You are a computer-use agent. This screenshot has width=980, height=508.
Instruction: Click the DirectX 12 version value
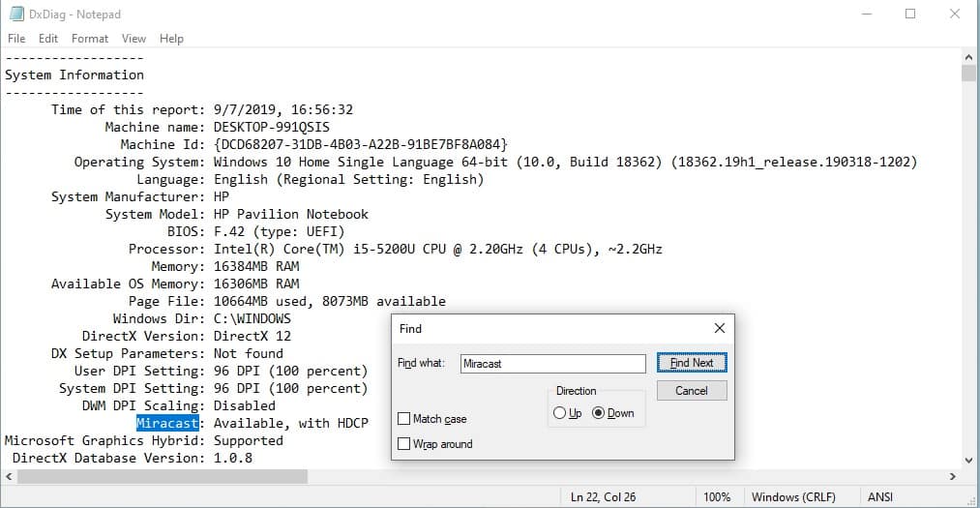tap(252, 336)
